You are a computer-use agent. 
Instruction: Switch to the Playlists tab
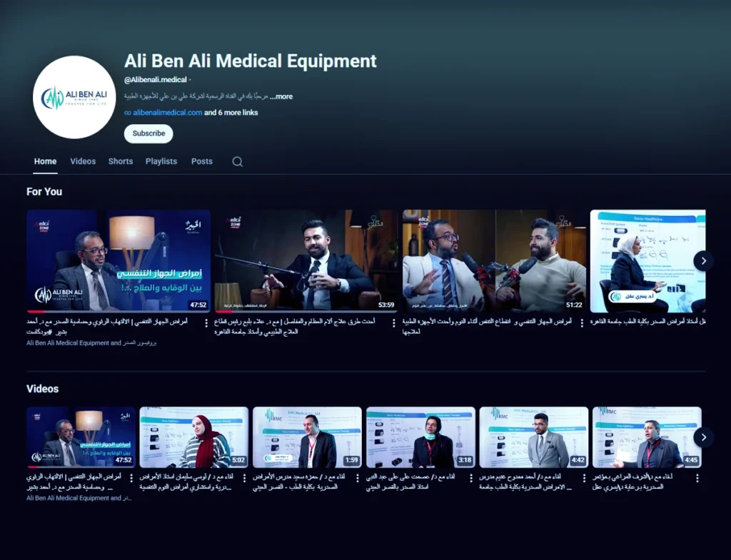[161, 161]
